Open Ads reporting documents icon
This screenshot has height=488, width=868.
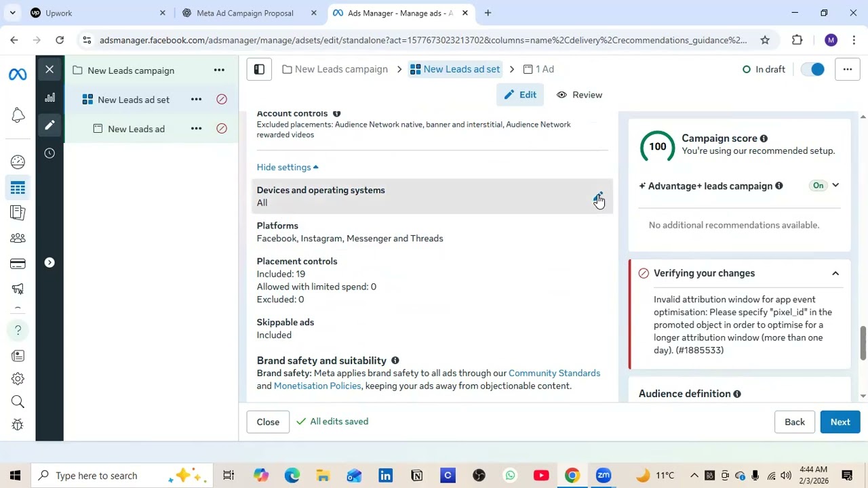[18, 213]
